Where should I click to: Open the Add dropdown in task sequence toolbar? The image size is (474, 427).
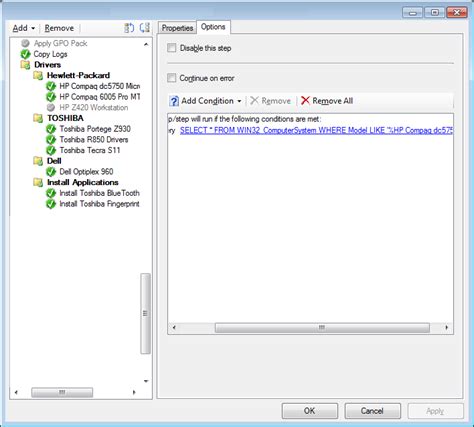pyautogui.click(x=23, y=28)
